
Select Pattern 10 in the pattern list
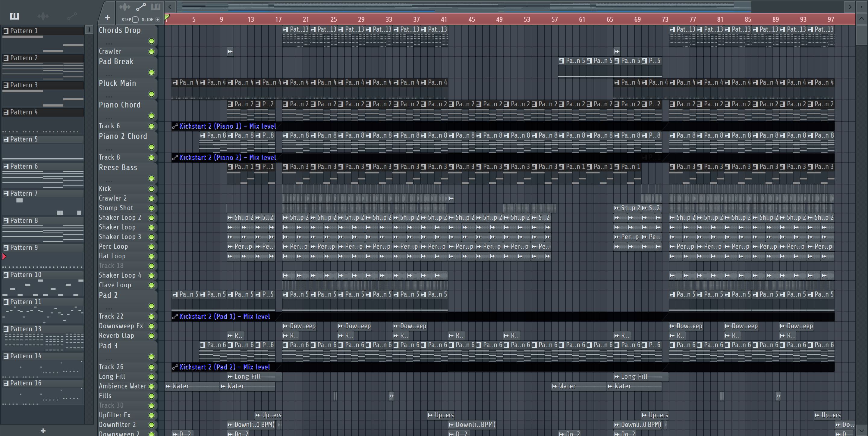(x=26, y=275)
